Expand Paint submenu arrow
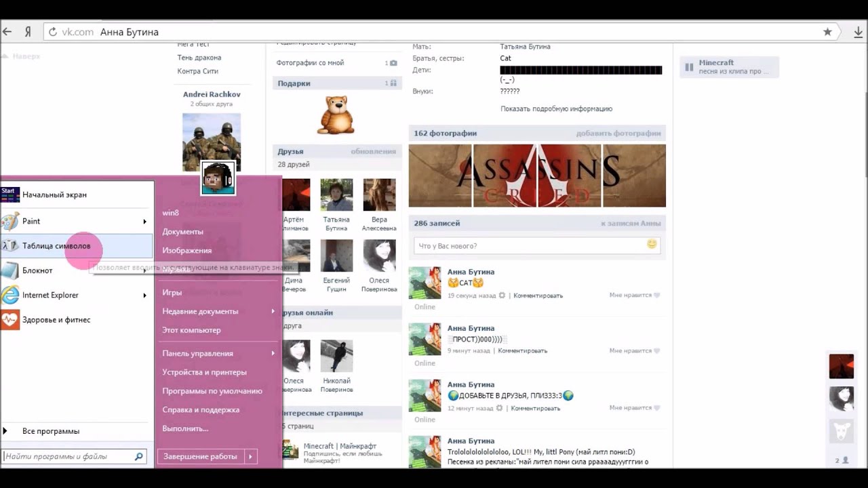868x488 pixels. pos(144,222)
